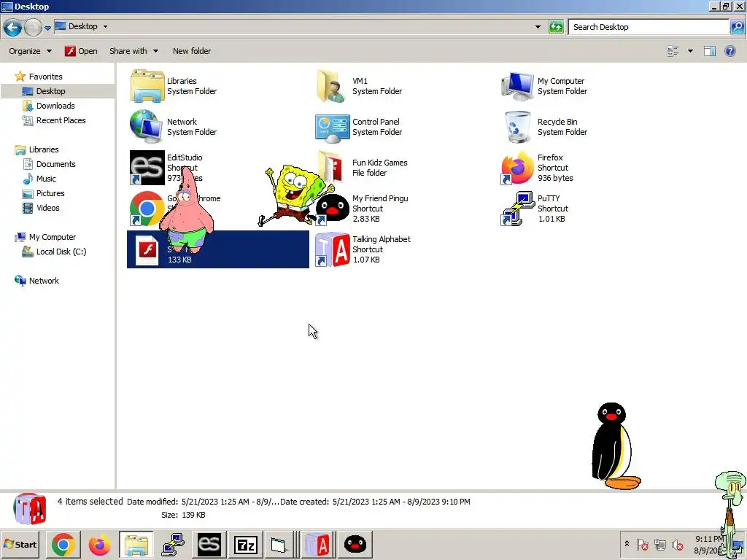
Task: Click the Patrick Star desktop character
Action: point(186,209)
